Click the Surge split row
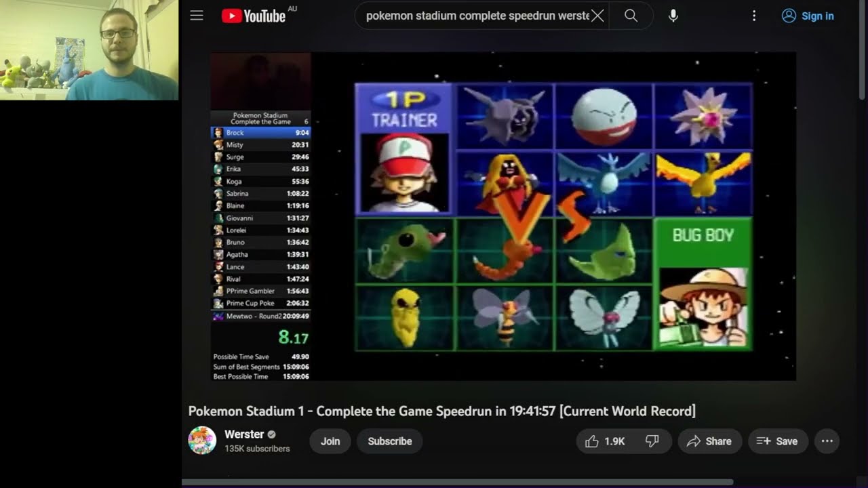 (x=261, y=157)
